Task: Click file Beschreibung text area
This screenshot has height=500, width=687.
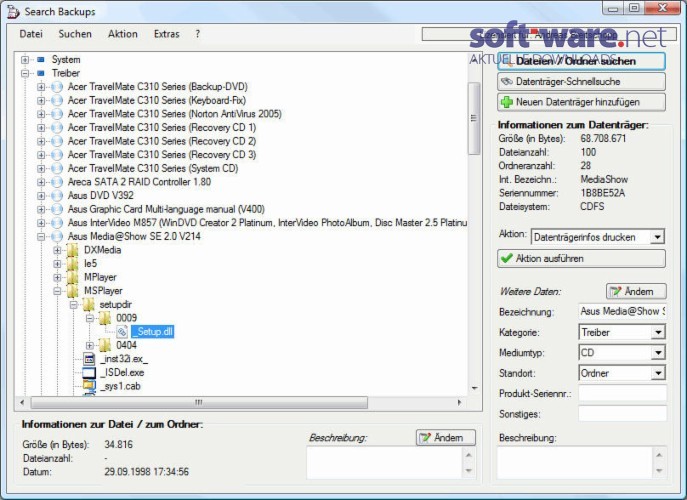Action: [384, 462]
